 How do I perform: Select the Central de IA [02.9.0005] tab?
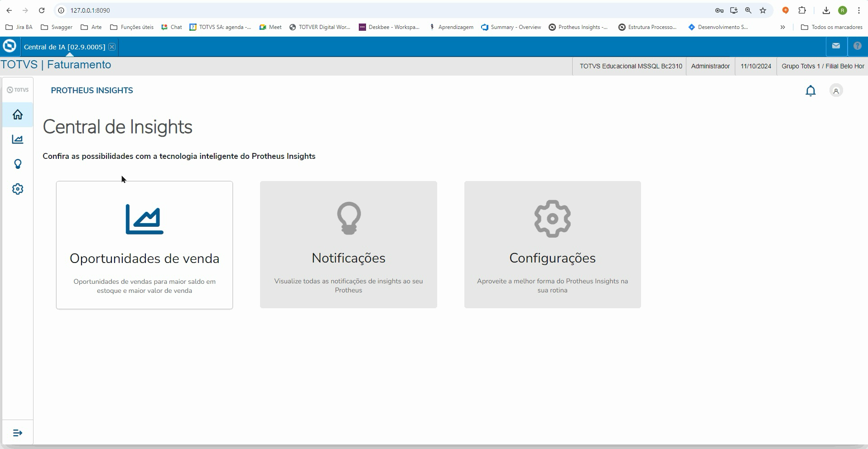[x=64, y=47]
